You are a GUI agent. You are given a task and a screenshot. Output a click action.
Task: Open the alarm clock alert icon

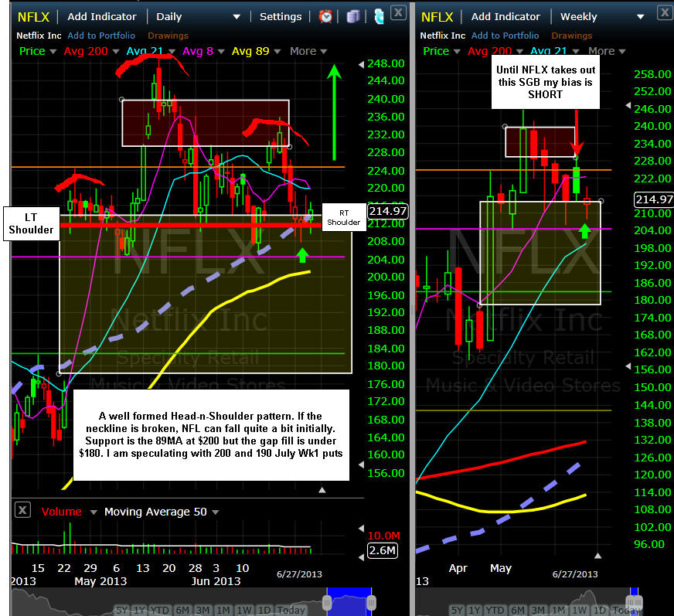325,16
